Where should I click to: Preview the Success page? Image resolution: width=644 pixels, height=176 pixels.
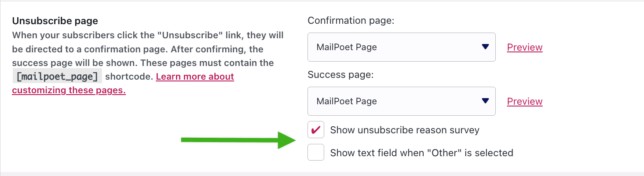(x=525, y=101)
